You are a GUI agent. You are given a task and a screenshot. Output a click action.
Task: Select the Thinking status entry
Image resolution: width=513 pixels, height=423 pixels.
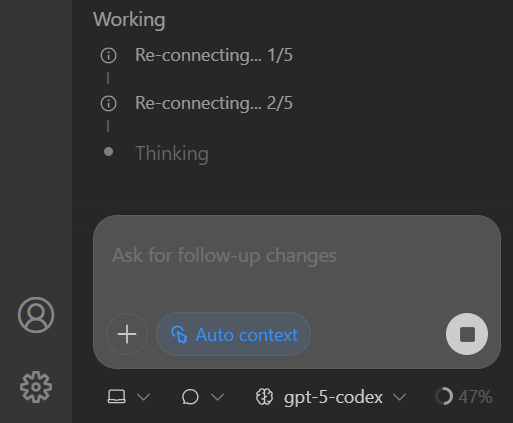point(172,153)
